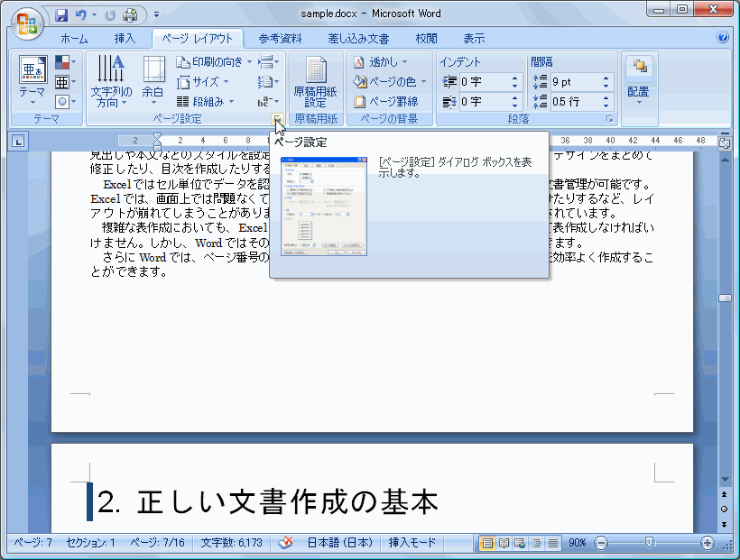Screen dimensions: 740x560
Task: Click previous page browse button
Action: [725, 495]
